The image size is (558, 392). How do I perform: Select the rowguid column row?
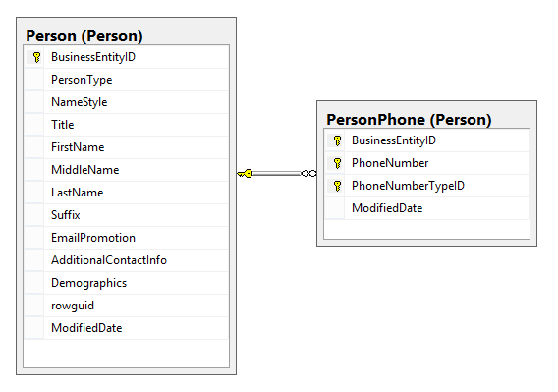click(126, 306)
